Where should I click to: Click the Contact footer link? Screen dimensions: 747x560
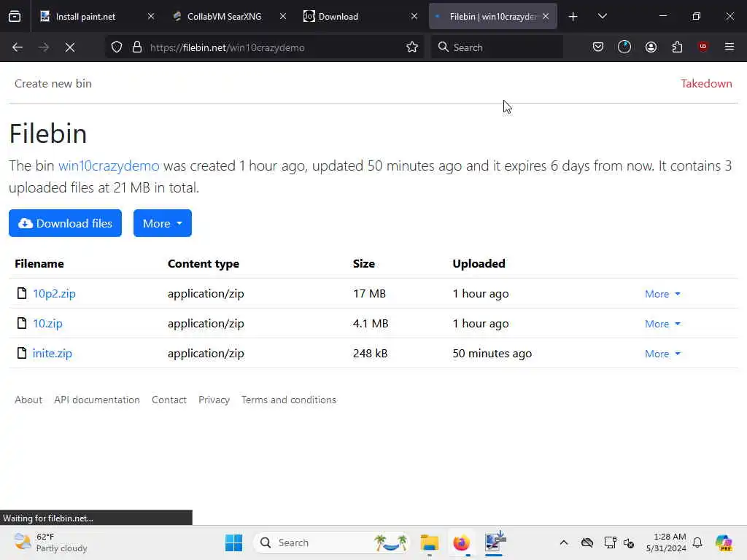tap(169, 400)
